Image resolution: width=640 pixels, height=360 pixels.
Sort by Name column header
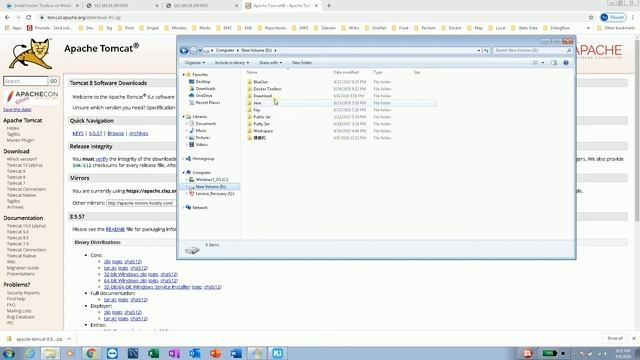click(252, 72)
